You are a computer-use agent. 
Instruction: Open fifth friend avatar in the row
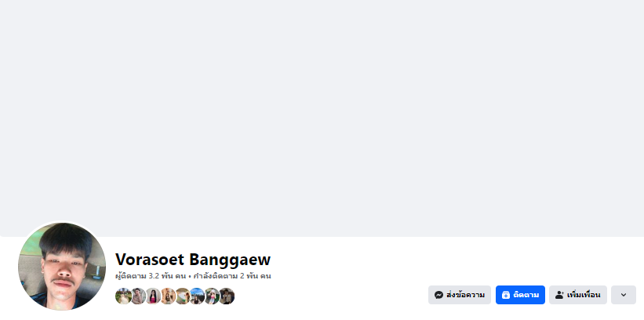pyautogui.click(x=183, y=296)
